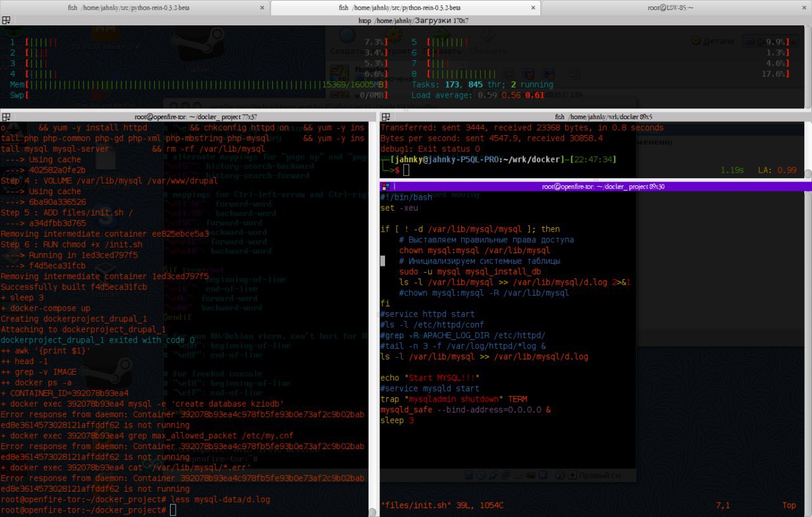
Task: Click the "#service httpd start" line
Action: [428, 314]
